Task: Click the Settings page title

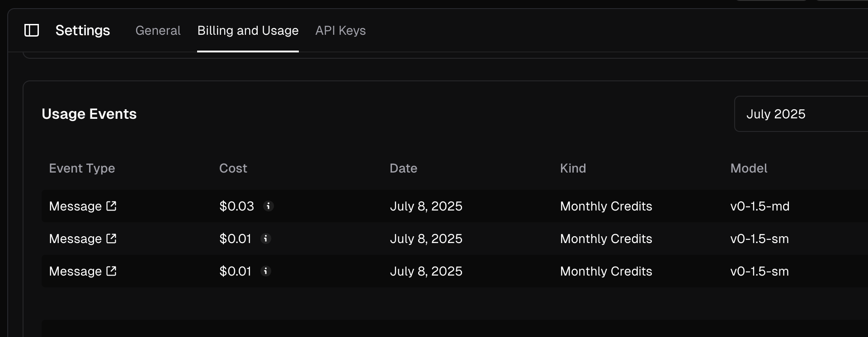Action: [83, 30]
